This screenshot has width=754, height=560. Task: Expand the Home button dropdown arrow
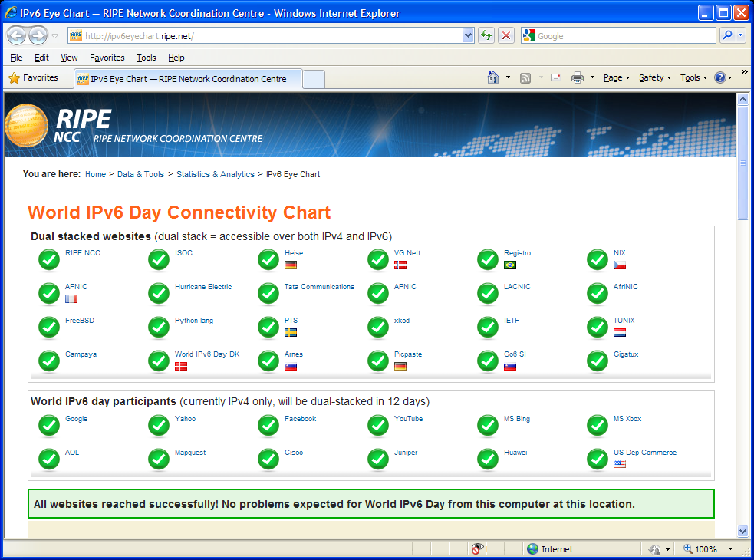(x=508, y=77)
